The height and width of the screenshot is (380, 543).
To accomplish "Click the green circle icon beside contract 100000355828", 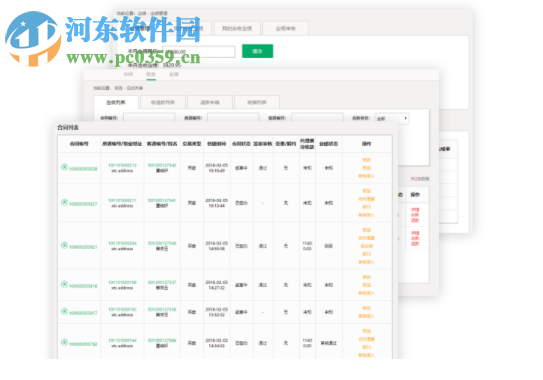I will tap(64, 167).
